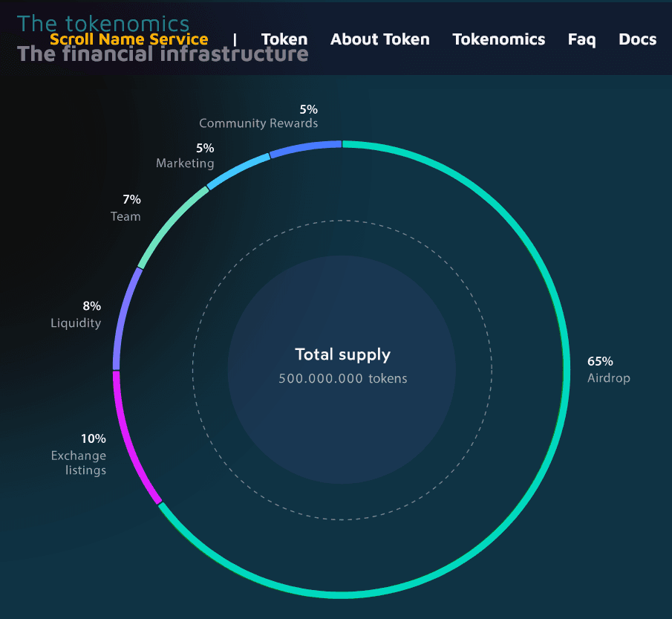672x619 pixels.
Task: Click the blue Community Rewards arc
Action: 304,147
